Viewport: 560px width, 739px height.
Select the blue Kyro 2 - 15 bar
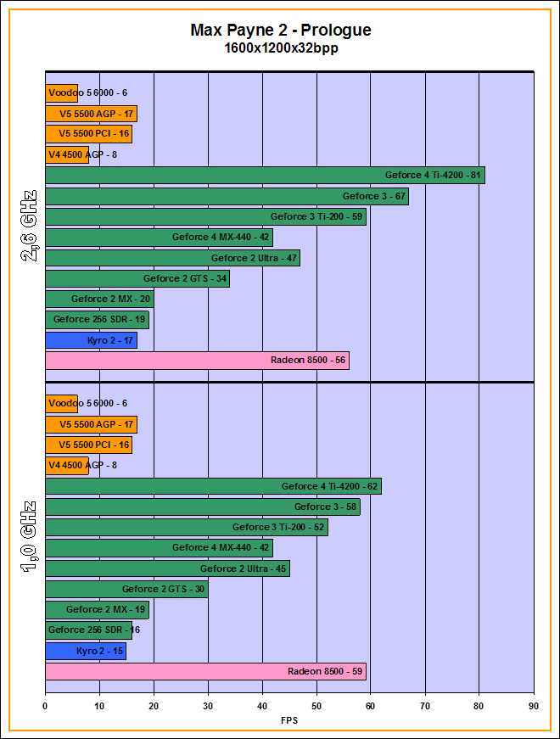coord(86,651)
